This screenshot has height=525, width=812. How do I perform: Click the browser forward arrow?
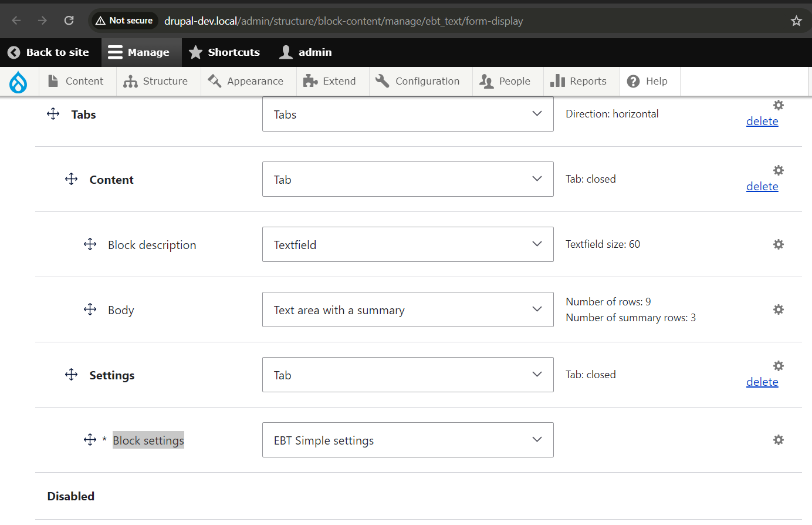[x=42, y=21]
